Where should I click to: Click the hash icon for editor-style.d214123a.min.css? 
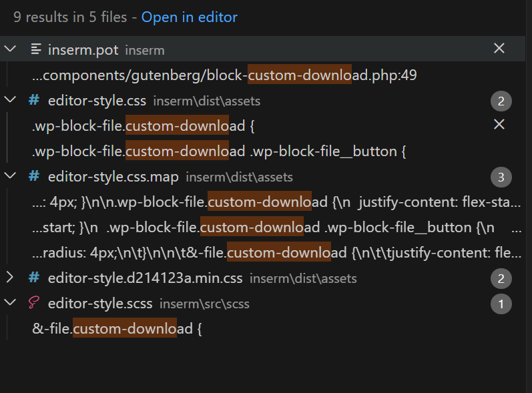(34, 278)
